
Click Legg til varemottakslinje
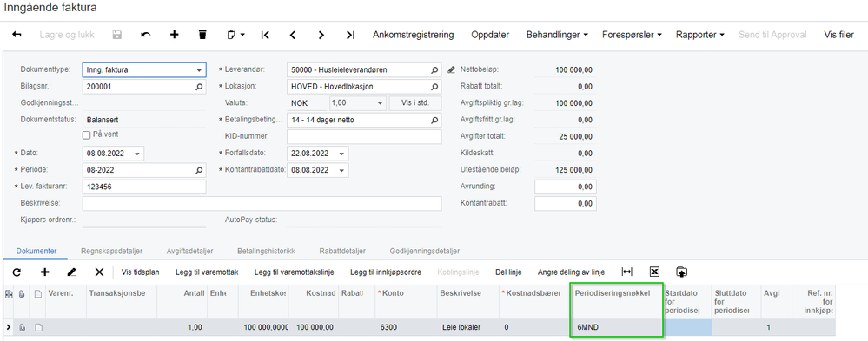tap(295, 272)
